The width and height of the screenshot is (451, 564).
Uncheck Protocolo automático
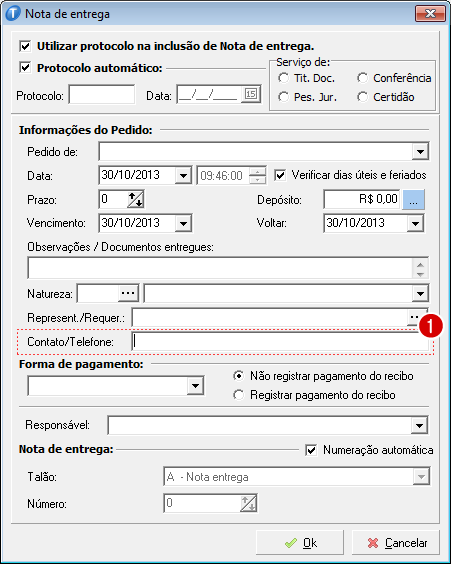(x=25, y=68)
